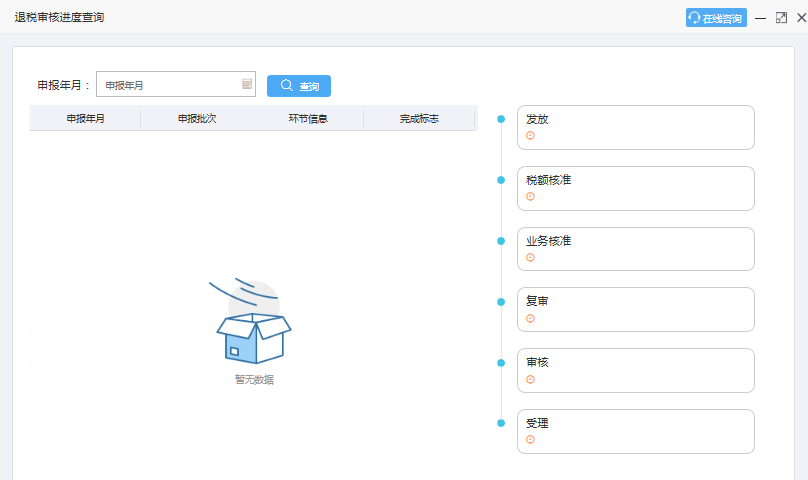Maximize the 退税审核进度查询 window

point(781,18)
